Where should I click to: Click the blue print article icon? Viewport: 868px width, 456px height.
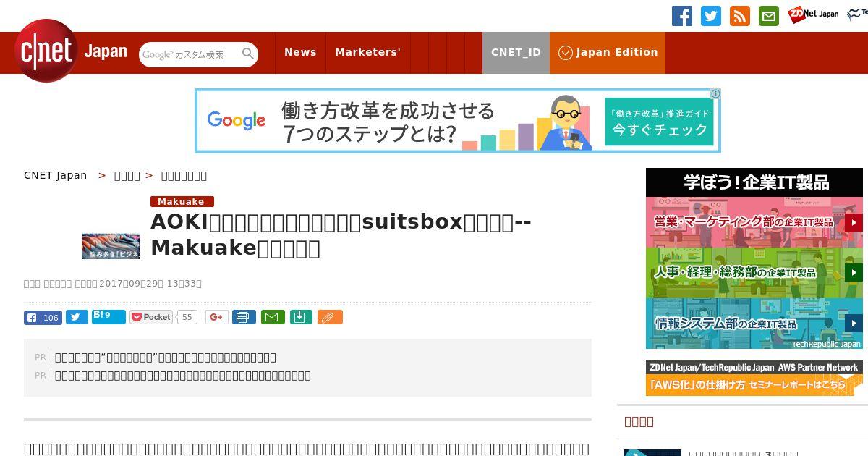pos(244,317)
